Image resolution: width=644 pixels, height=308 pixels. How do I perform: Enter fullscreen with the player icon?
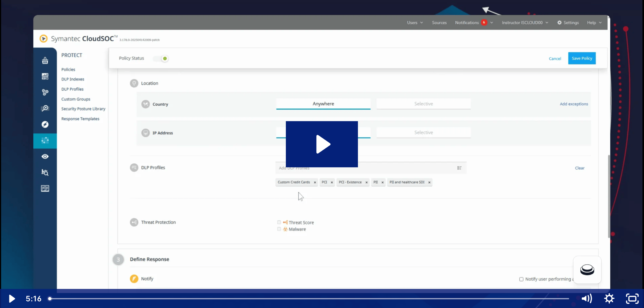[632, 298]
